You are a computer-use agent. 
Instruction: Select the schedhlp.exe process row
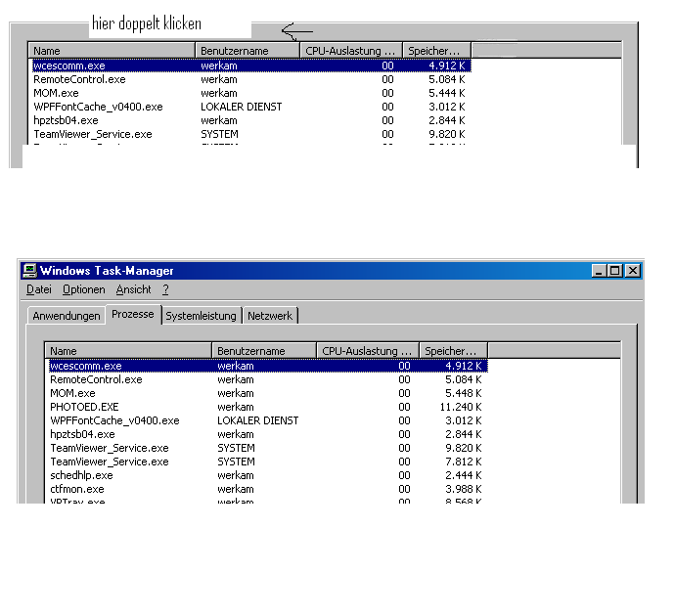266,475
